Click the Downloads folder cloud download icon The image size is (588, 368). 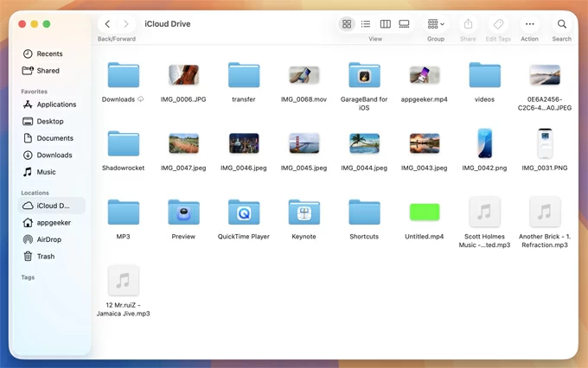[141, 99]
